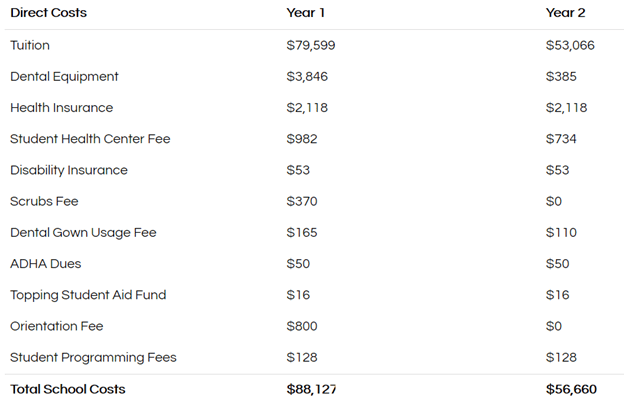Click Year 2 Dental Gown Usage Fee $110

pyautogui.click(x=560, y=232)
